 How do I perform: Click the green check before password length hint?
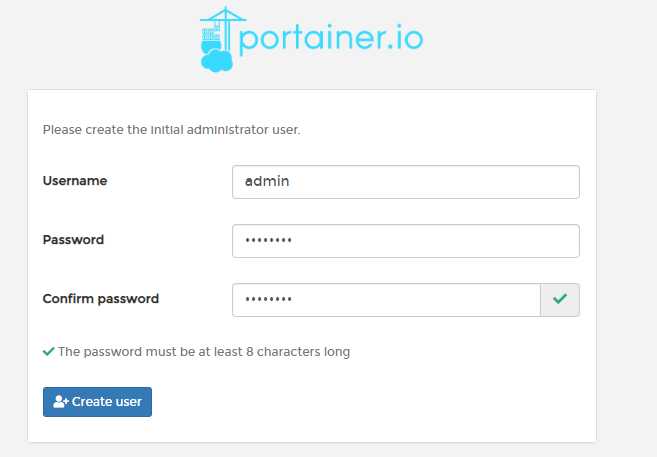[x=48, y=352]
